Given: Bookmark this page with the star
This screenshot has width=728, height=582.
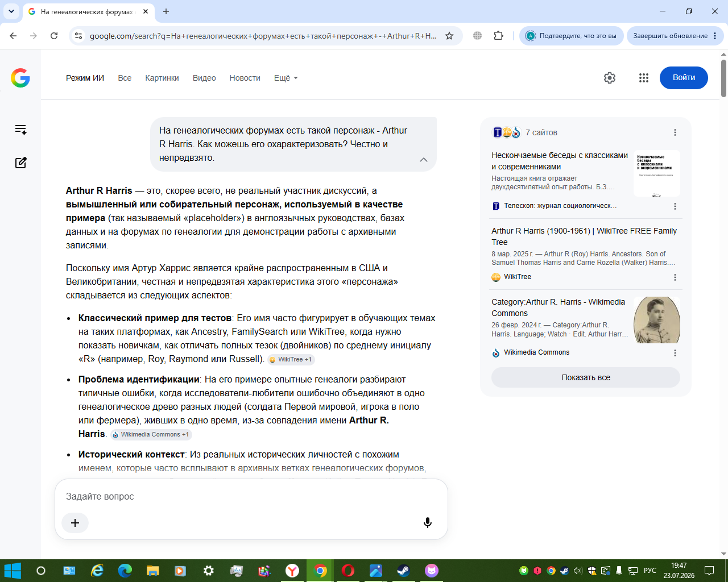Looking at the screenshot, I should click(x=449, y=36).
